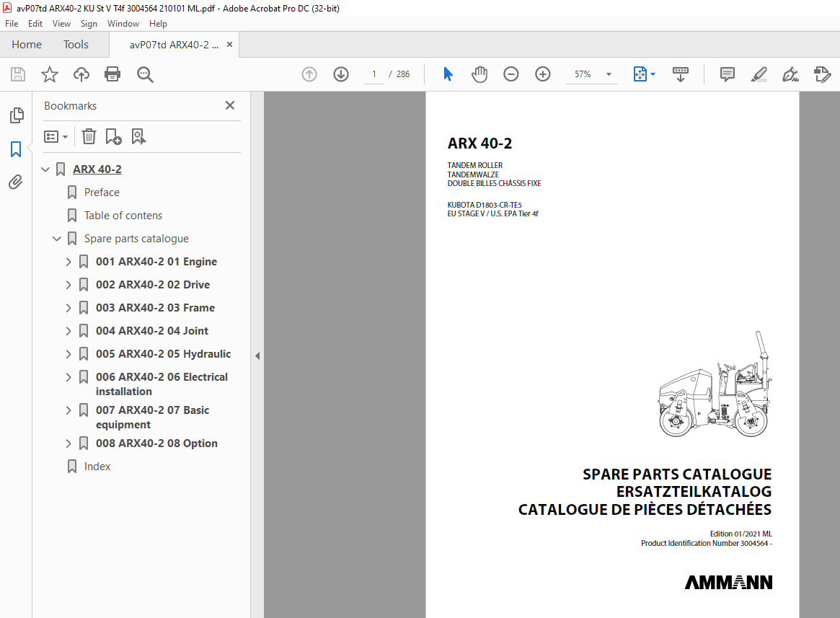Image resolution: width=840 pixels, height=618 pixels.
Task: Switch to the Home tab
Action: (27, 45)
